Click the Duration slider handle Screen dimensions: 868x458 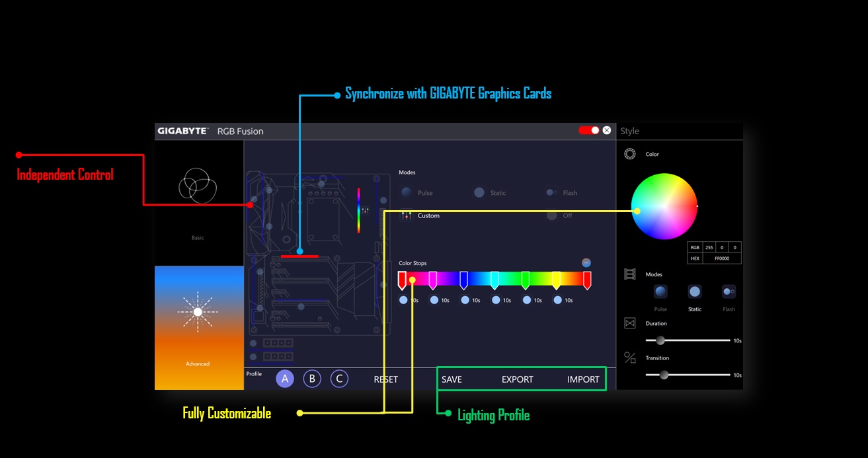[660, 340]
